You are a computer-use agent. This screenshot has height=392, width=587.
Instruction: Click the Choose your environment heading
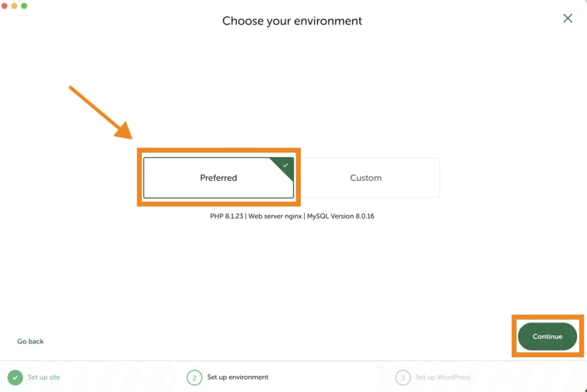[292, 21]
